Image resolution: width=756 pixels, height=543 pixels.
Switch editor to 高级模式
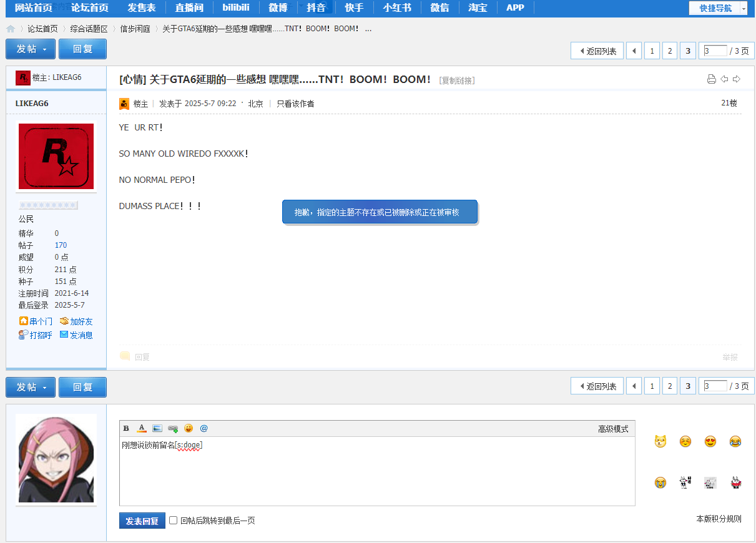tap(613, 429)
